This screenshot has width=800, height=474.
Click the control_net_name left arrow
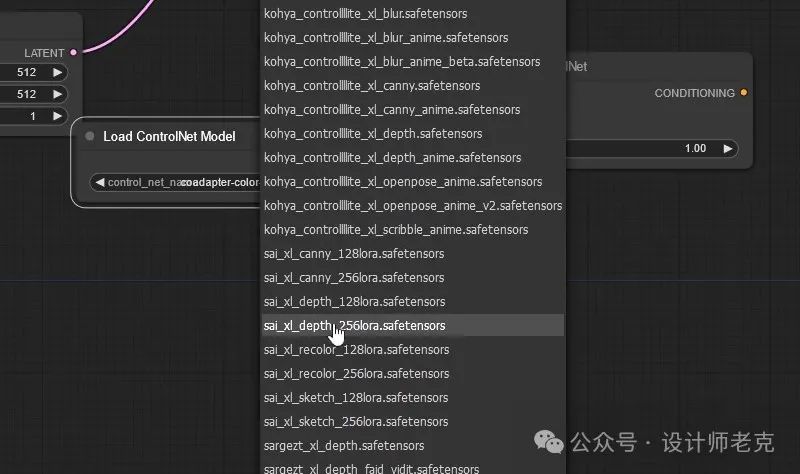[99, 182]
